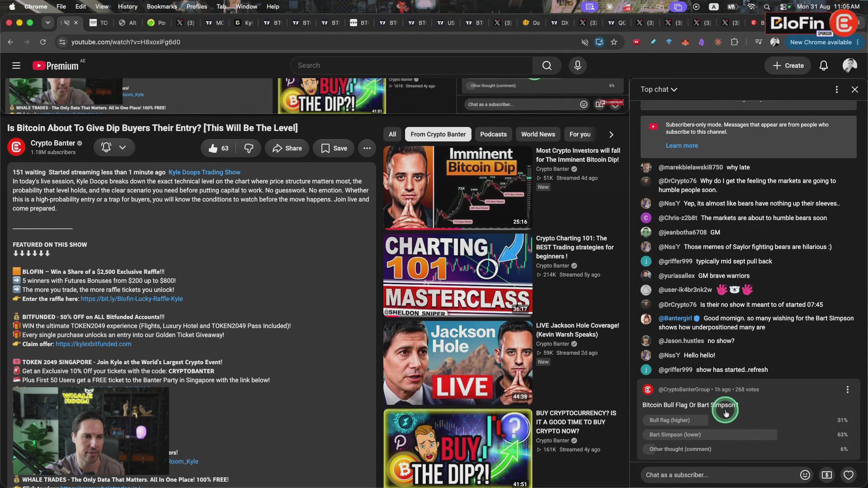Image resolution: width=868 pixels, height=488 pixels.
Task: Open the Bookmarks menu in menu bar
Action: pos(162,6)
